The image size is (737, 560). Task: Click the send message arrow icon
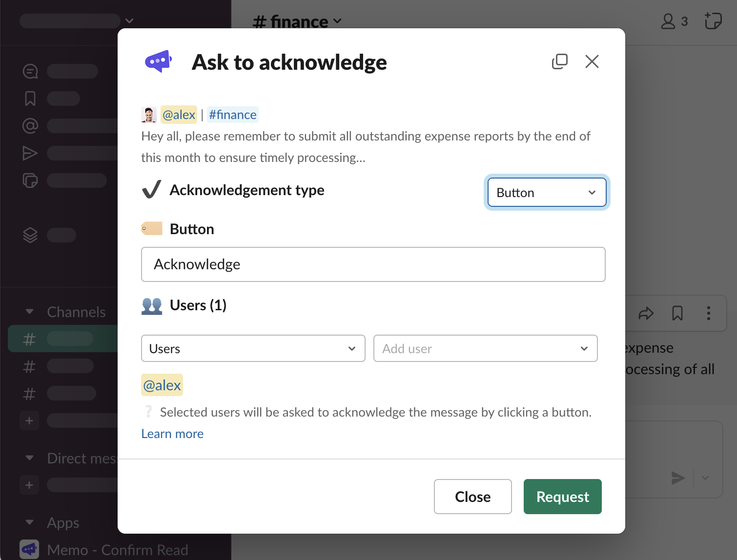(x=678, y=478)
